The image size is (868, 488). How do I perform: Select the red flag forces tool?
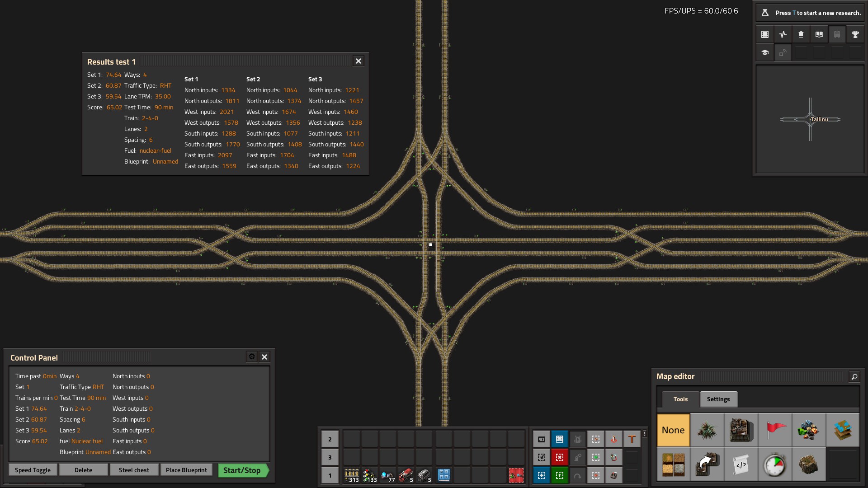click(775, 430)
